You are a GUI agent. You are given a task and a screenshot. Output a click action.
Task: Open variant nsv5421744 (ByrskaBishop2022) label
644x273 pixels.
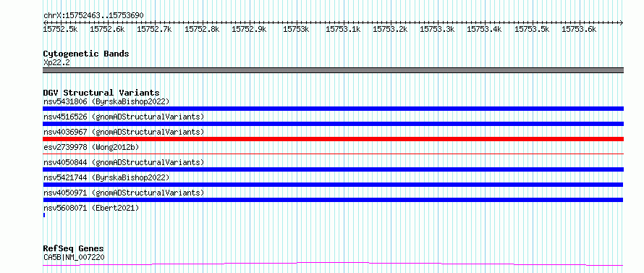106,177
